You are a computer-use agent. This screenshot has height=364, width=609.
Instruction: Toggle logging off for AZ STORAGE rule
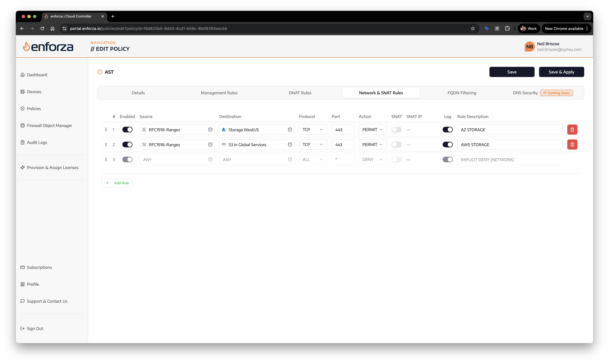click(x=447, y=130)
